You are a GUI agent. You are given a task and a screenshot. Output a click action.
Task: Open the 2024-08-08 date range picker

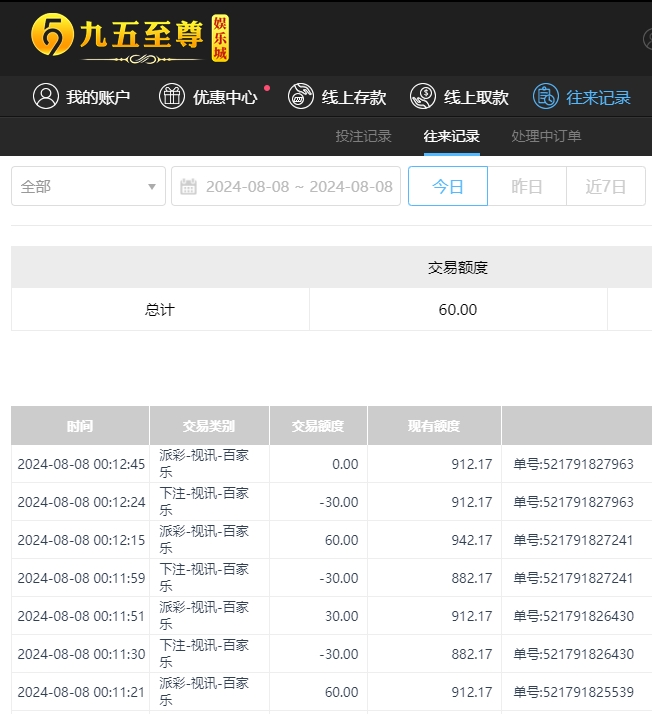click(298, 187)
